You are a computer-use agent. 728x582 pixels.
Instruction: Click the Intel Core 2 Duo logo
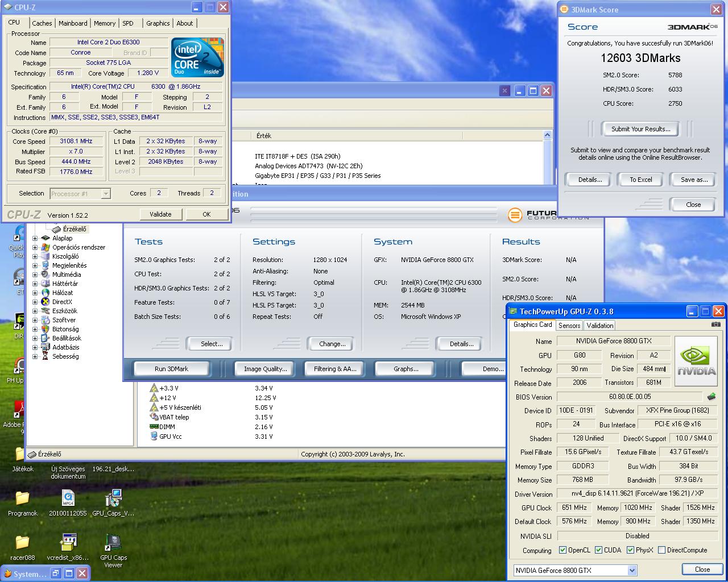coord(197,57)
